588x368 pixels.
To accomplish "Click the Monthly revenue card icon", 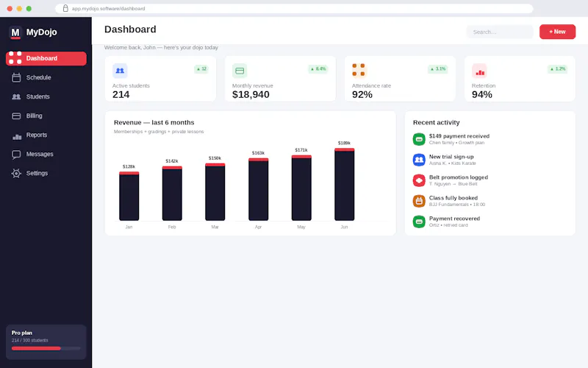I will 240,71.
